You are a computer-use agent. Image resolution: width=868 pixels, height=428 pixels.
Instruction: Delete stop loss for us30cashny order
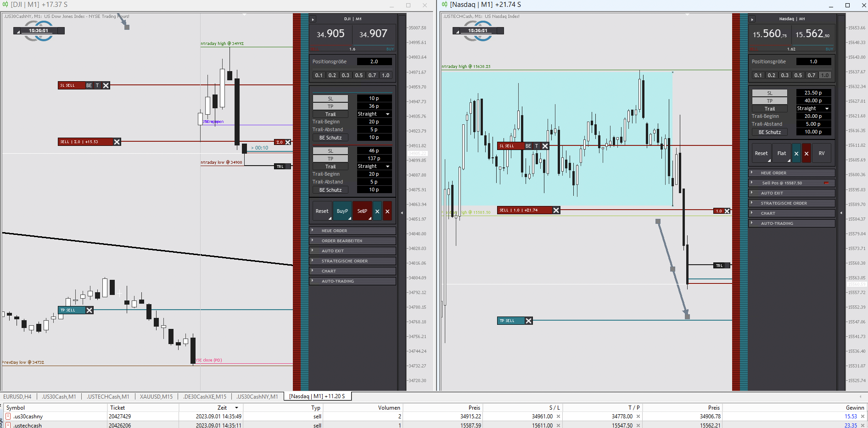(558, 417)
